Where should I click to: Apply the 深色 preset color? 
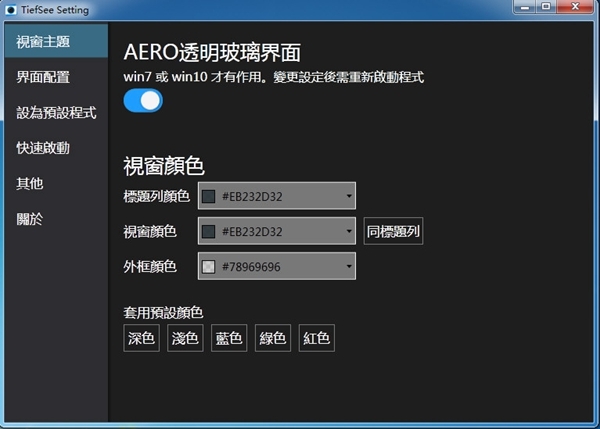(142, 338)
